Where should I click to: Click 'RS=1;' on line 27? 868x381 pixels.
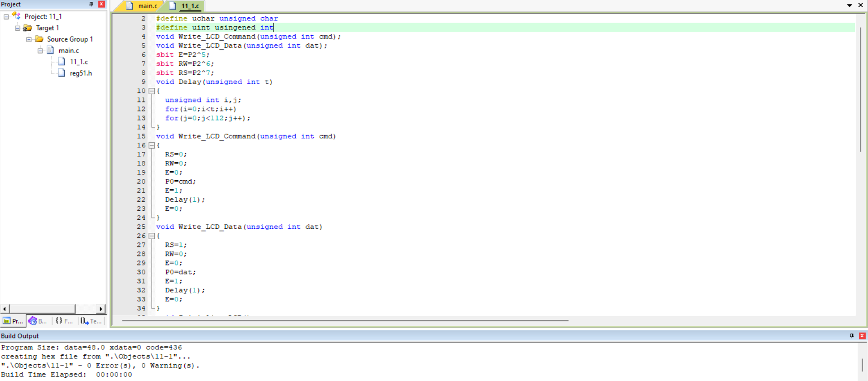(176, 245)
